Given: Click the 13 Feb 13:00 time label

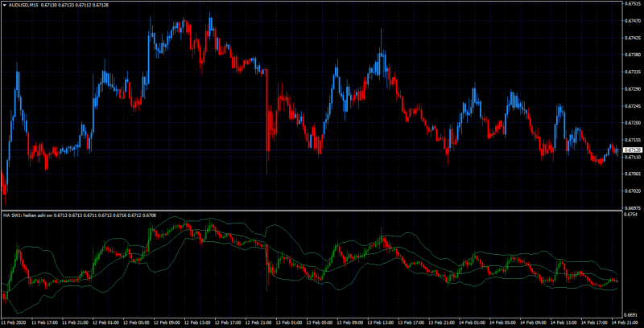Looking at the screenshot, I should 380,322.
